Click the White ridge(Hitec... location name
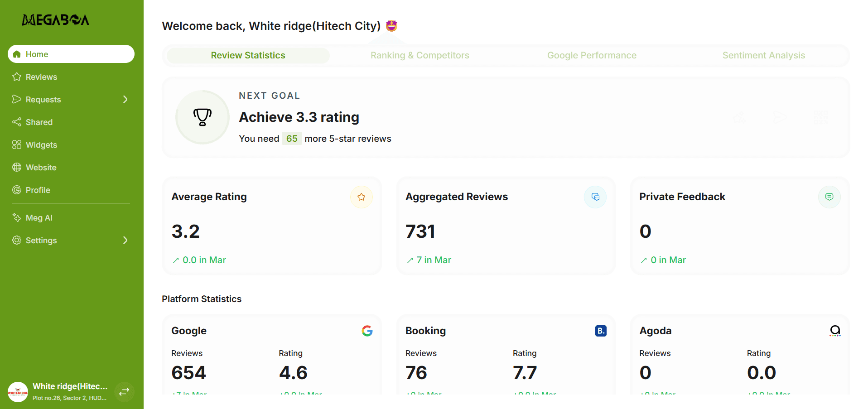 click(70, 386)
